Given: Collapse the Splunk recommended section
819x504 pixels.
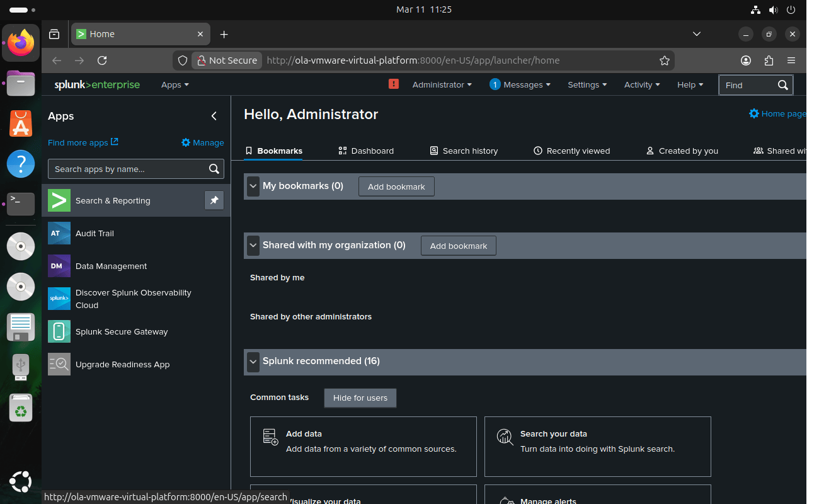Looking at the screenshot, I should [x=253, y=362].
